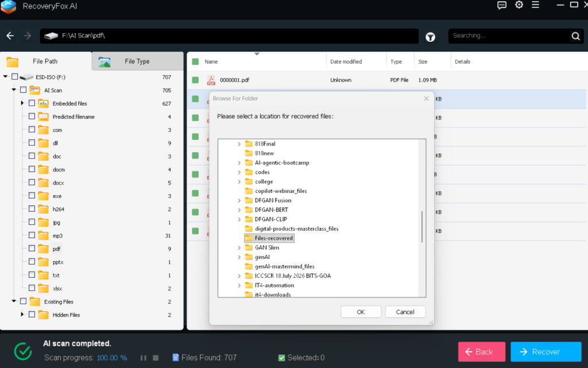Image resolution: width=588 pixels, height=368 pixels.
Task: Expand the Hidden Files tree node
Action: [x=22, y=315]
